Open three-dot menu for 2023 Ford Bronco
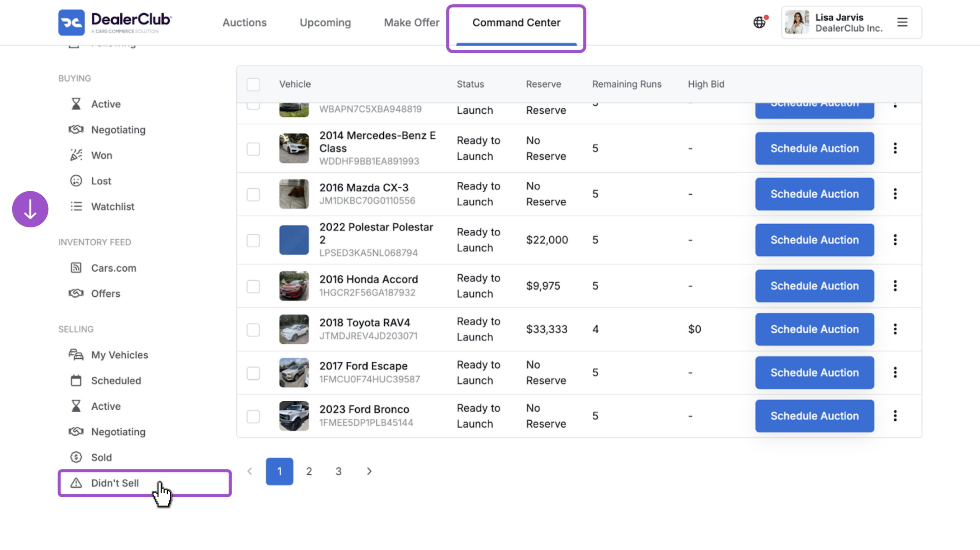Viewport: 980px width, 550px height. click(x=895, y=416)
